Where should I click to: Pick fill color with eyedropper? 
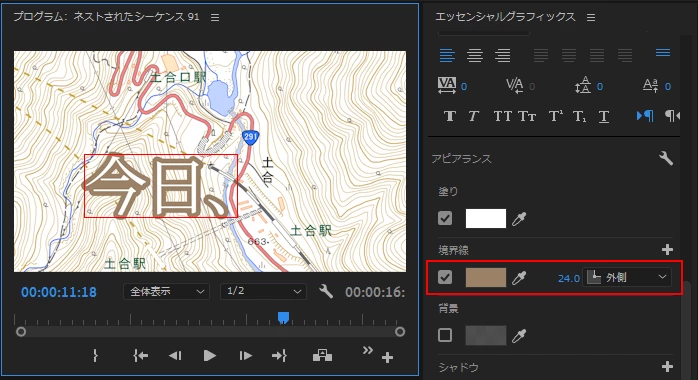pos(519,218)
